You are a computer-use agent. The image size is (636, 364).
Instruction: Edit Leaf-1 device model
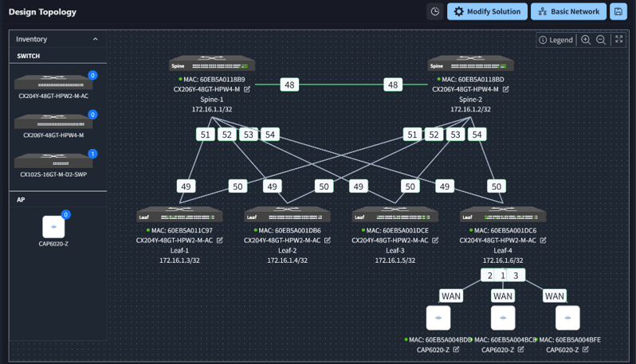pyautogui.click(x=220, y=241)
